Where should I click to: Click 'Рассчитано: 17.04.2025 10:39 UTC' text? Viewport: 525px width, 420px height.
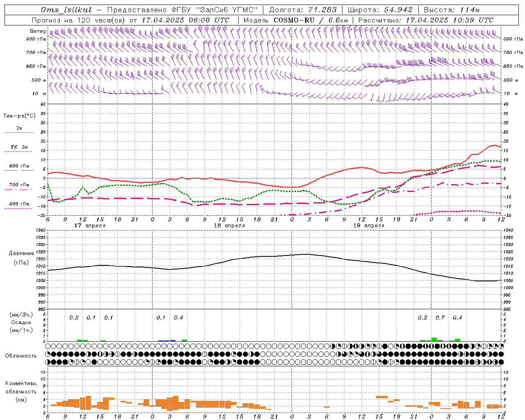point(426,20)
